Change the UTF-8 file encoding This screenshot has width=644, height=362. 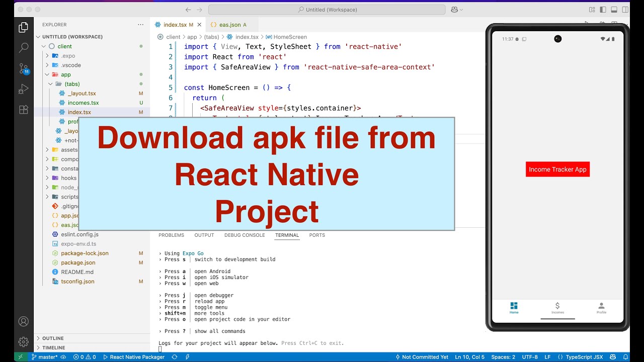[x=530, y=357]
